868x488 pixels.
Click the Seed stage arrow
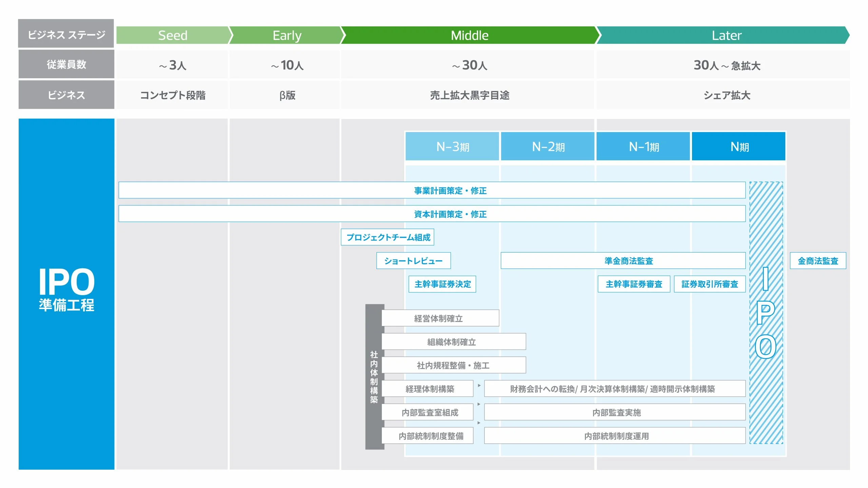click(x=173, y=35)
